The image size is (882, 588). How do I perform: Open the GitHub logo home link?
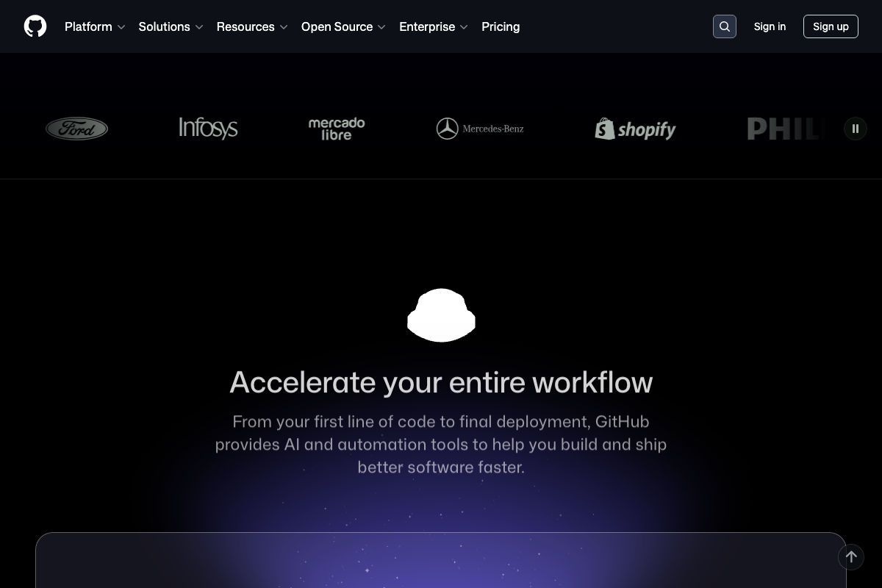[x=35, y=26]
